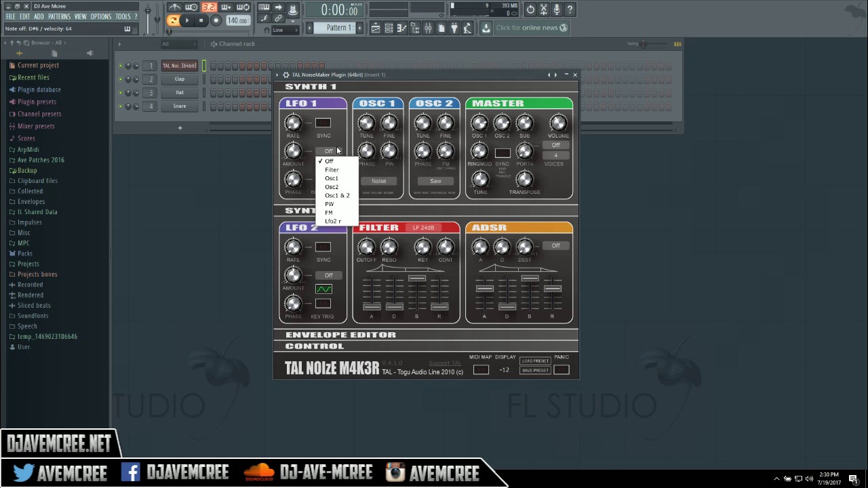Add a new pattern with plus button
This screenshot has height=488, width=868.
[359, 28]
